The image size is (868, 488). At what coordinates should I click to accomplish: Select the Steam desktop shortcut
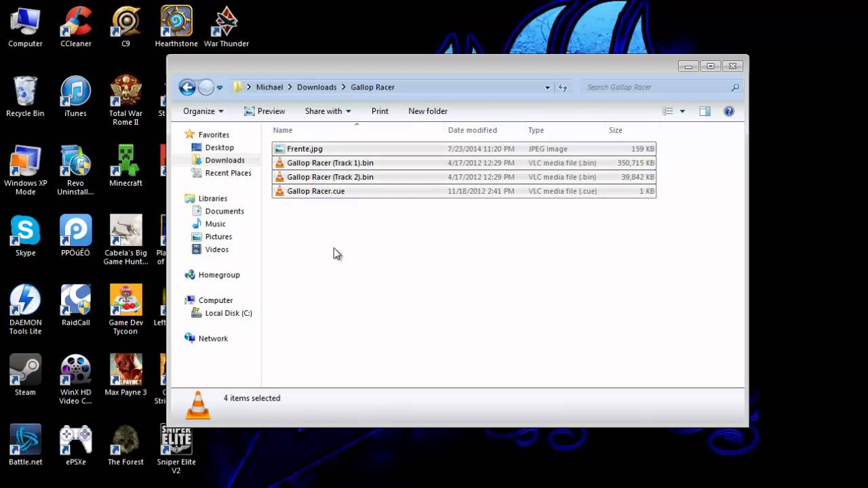[25, 375]
